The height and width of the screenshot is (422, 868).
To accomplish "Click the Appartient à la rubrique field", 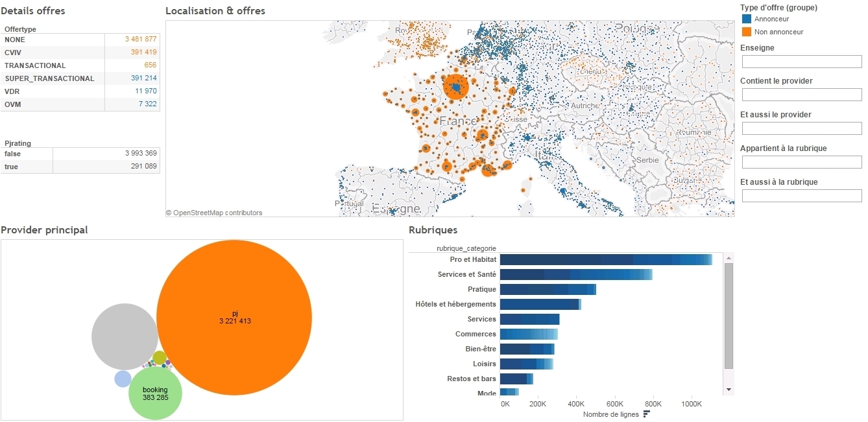I will 802,162.
